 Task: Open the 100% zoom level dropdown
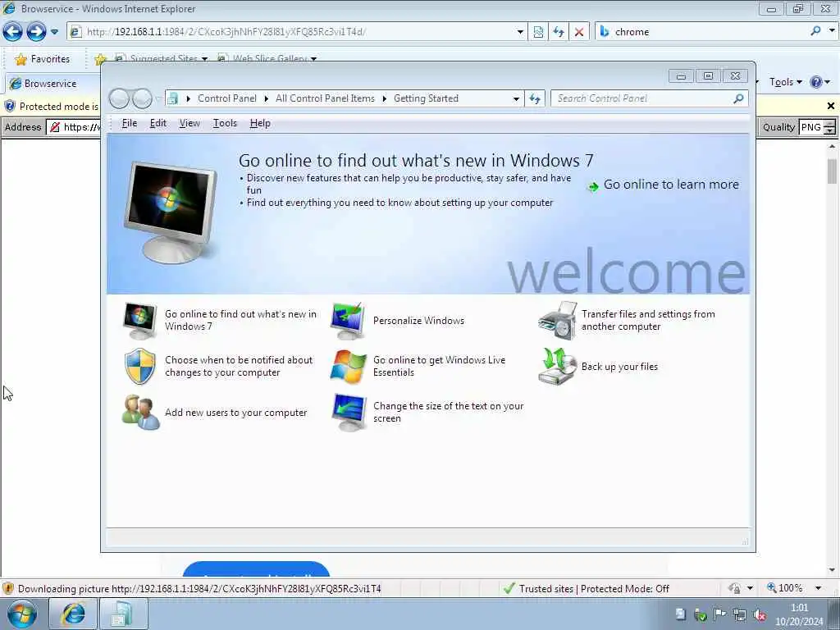818,588
